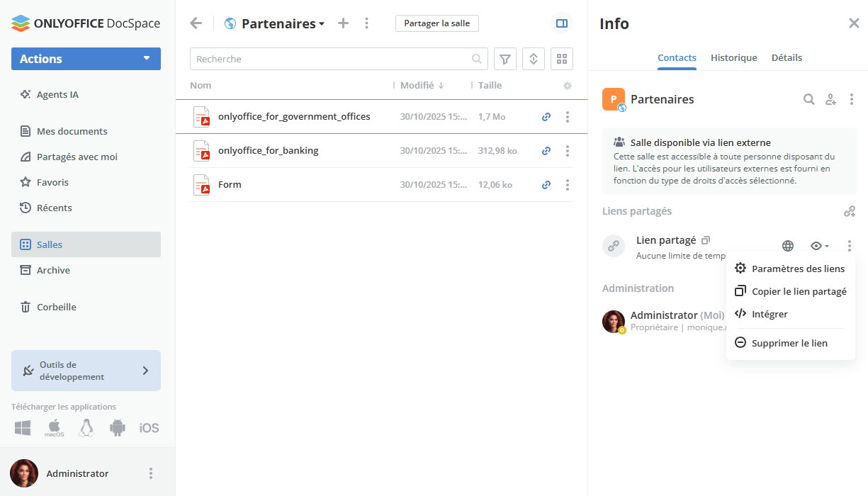This screenshot has width=868, height=496.
Task: Switch to thumbnail grid view
Action: click(x=561, y=59)
